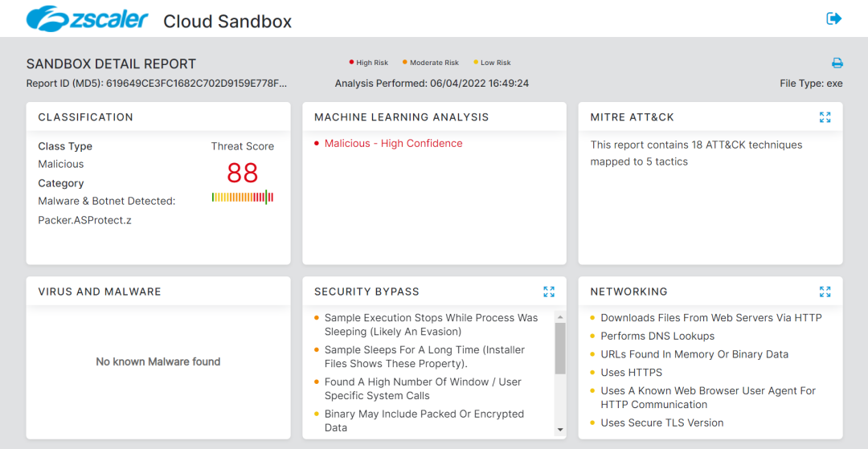Click the threat score color gauge
Image resolution: width=868 pixels, height=449 pixels.
click(x=243, y=197)
